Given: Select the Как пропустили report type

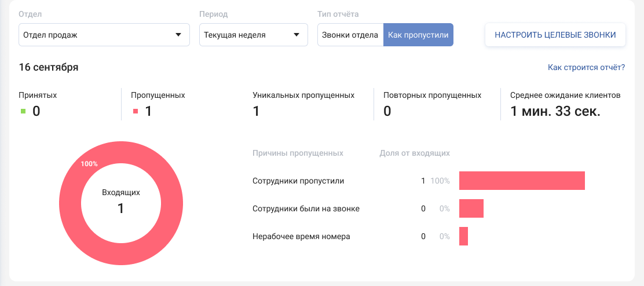Looking at the screenshot, I should pyautogui.click(x=418, y=35).
